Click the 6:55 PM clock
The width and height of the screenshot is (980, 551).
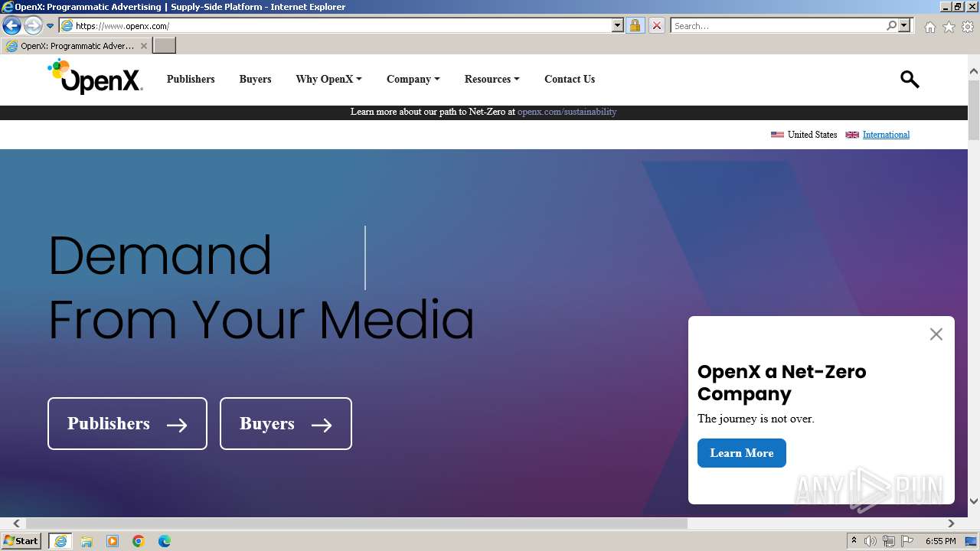click(940, 541)
